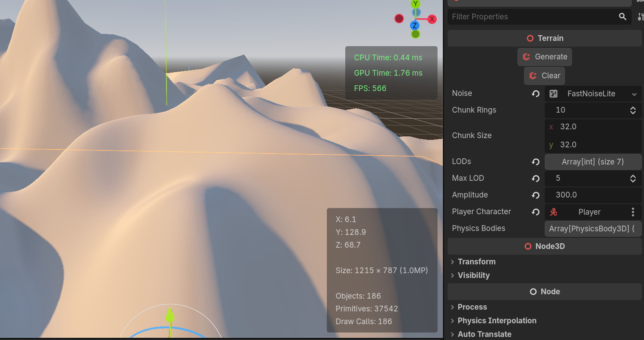Image resolution: width=644 pixels, height=340 pixels.
Task: Click the Generate button
Action: (545, 57)
